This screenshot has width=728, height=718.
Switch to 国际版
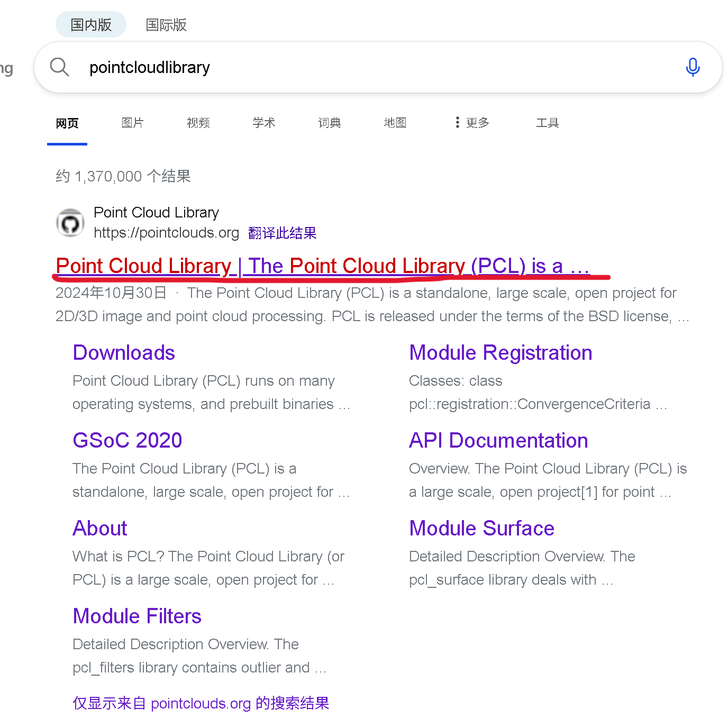click(x=166, y=25)
